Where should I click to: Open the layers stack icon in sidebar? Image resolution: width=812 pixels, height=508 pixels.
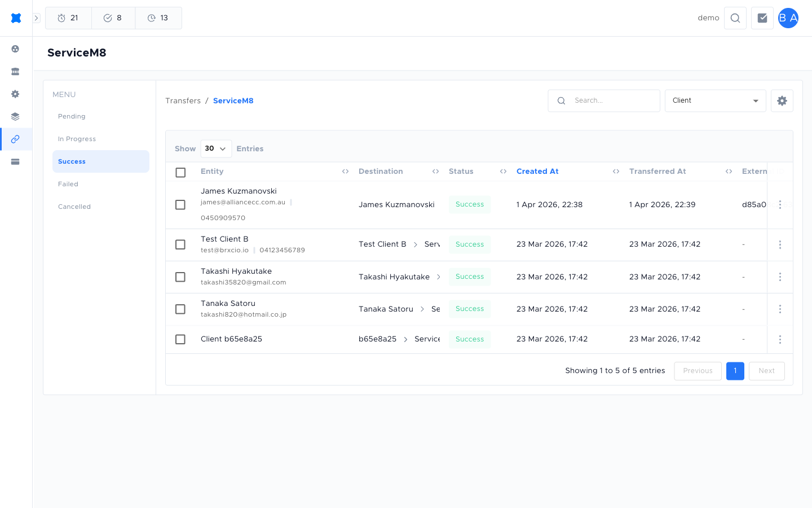15,117
